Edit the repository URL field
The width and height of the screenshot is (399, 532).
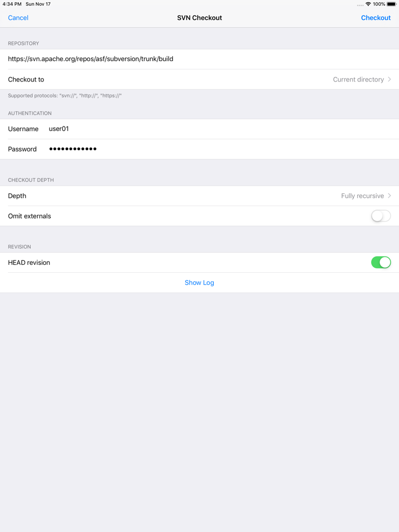coord(199,59)
